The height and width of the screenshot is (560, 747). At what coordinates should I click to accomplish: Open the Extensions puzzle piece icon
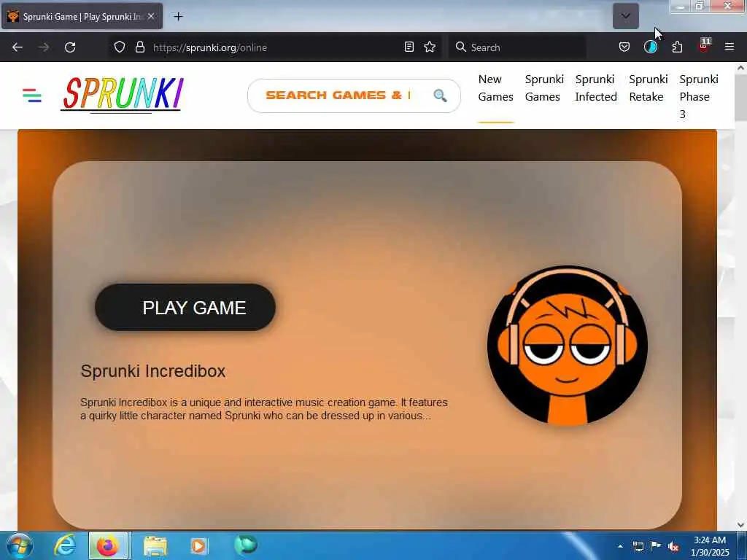(677, 47)
